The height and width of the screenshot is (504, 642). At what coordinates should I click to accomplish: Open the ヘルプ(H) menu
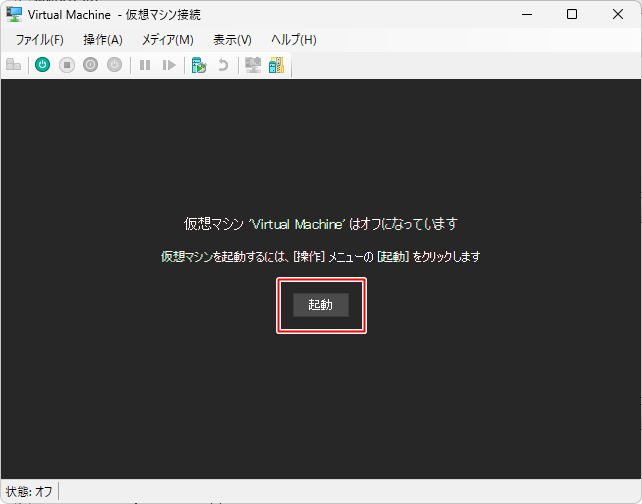(x=293, y=39)
